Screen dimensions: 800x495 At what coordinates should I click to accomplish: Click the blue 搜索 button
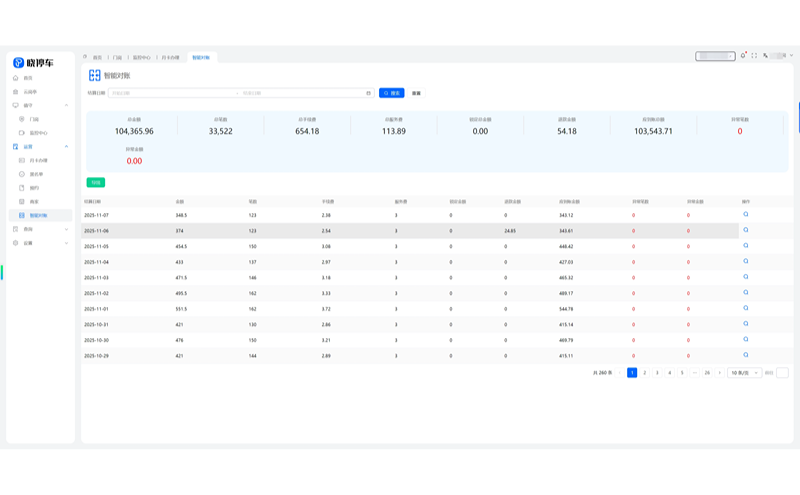point(391,93)
